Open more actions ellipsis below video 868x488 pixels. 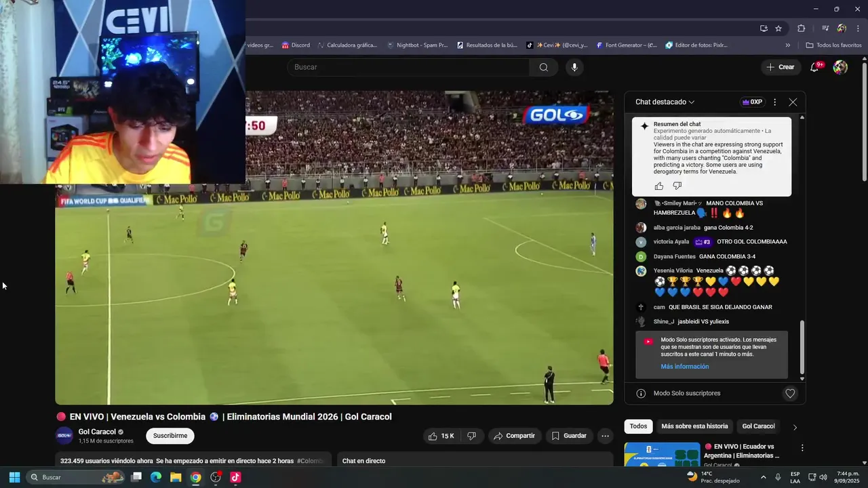coord(606,436)
